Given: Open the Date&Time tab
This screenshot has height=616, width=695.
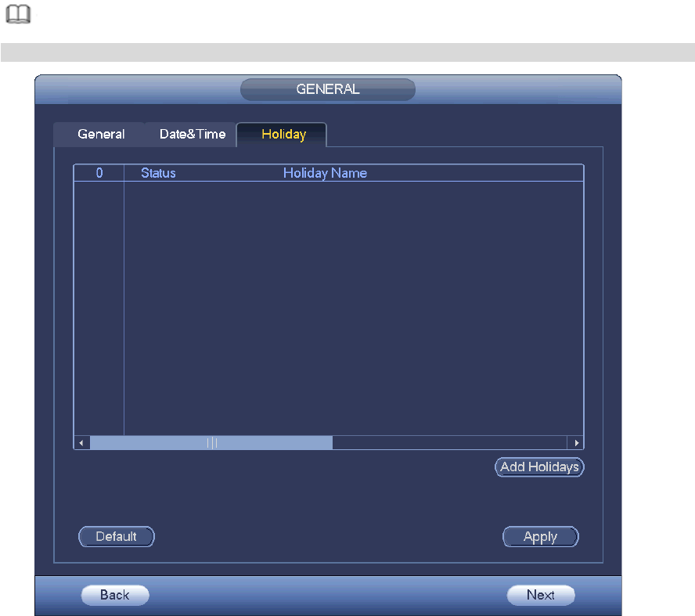Looking at the screenshot, I should point(193,135).
